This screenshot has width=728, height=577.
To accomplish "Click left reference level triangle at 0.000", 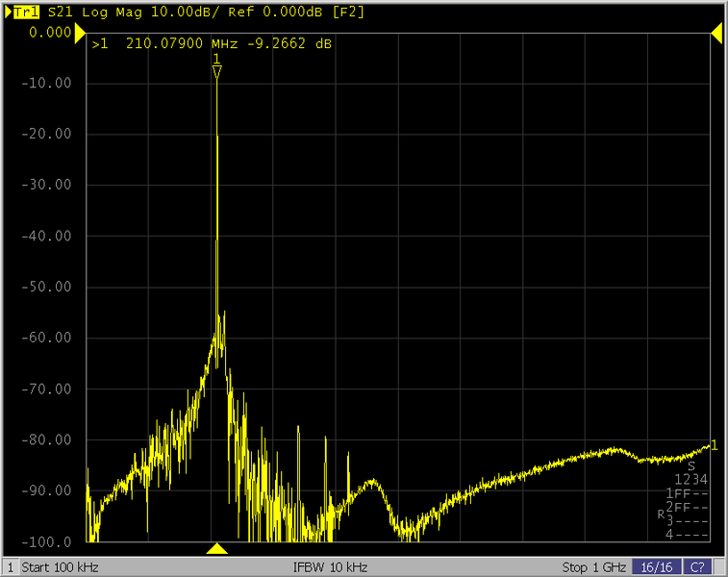I will pos(81,34).
